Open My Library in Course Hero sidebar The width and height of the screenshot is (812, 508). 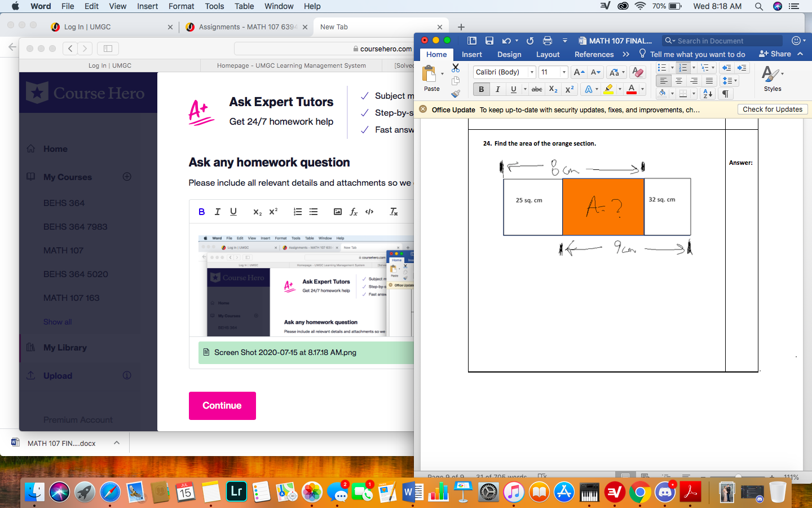[x=65, y=348]
